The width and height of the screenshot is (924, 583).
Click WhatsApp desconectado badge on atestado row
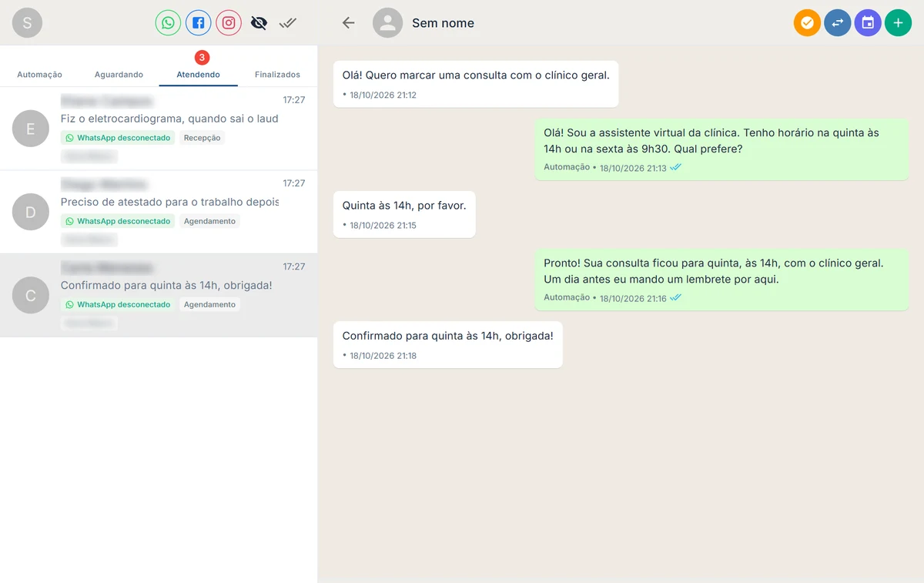click(x=118, y=221)
